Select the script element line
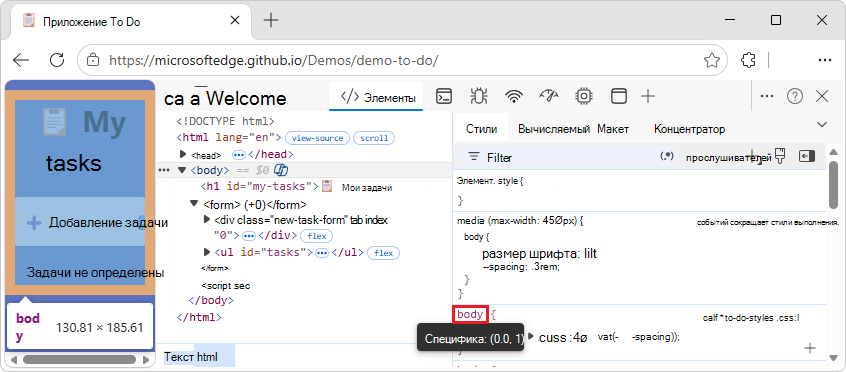Image resolution: width=846 pixels, height=372 pixels. point(226,286)
